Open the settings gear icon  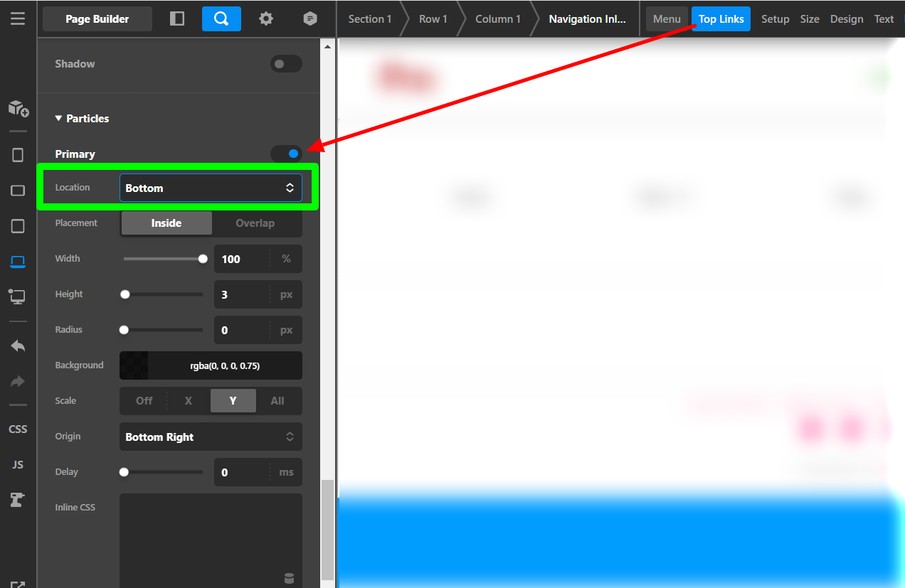265,18
